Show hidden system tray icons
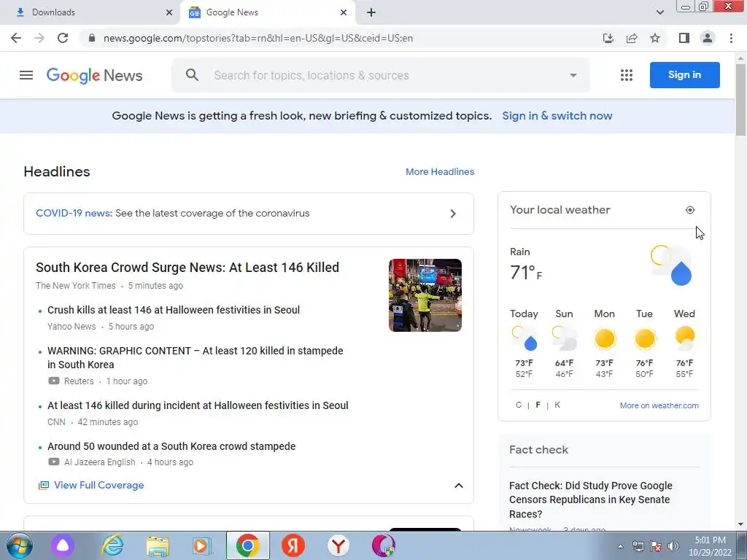The image size is (747, 560). pyautogui.click(x=620, y=546)
